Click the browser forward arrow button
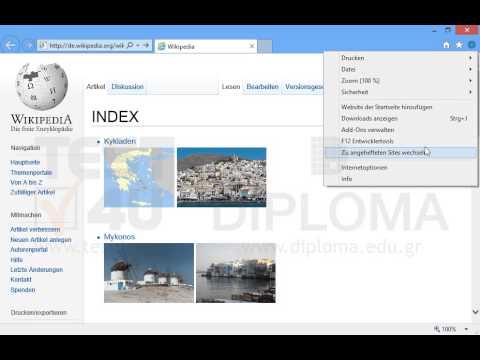The height and width of the screenshot is (360, 480). coord(28,45)
